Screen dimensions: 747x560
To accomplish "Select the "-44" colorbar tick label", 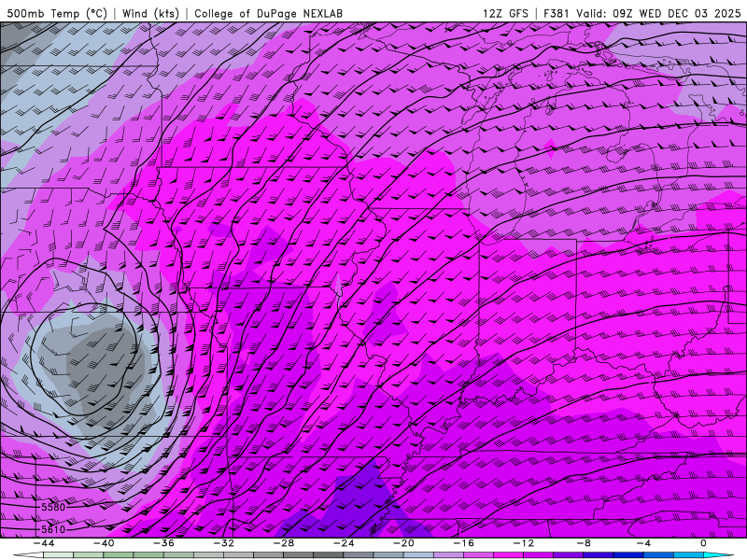I will (x=44, y=543).
